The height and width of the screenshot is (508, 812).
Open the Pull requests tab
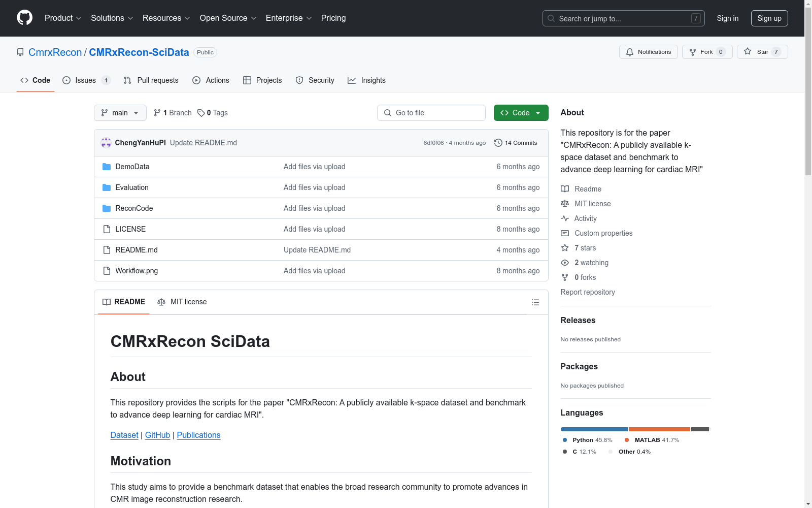coord(151,80)
